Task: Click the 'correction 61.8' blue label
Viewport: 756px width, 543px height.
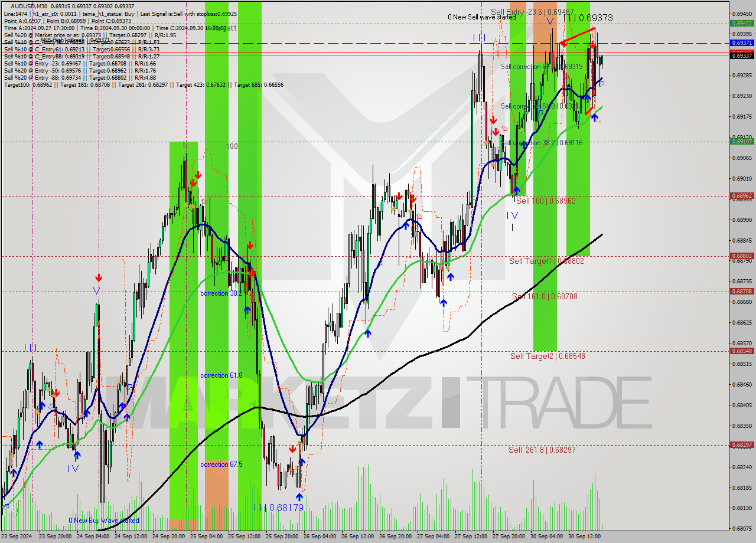Action: pyautogui.click(x=221, y=375)
